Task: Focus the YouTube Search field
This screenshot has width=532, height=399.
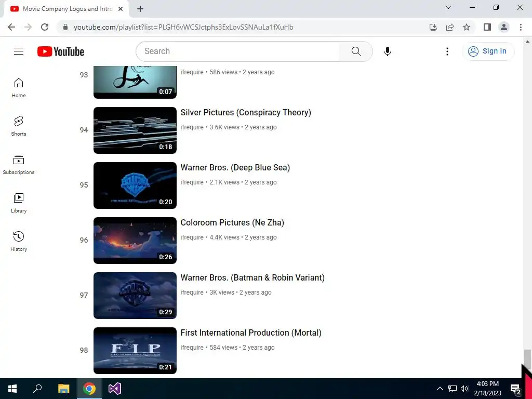Action: click(x=238, y=51)
